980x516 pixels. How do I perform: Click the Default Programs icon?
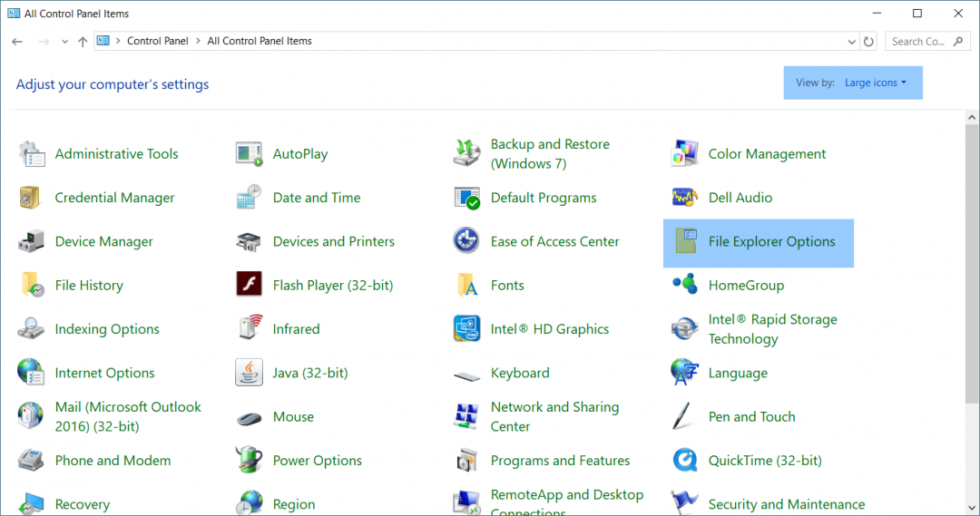coord(466,198)
